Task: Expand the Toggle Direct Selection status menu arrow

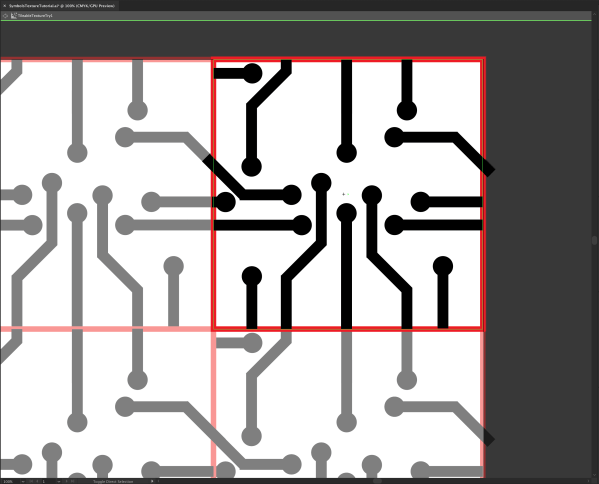Action: point(152,481)
